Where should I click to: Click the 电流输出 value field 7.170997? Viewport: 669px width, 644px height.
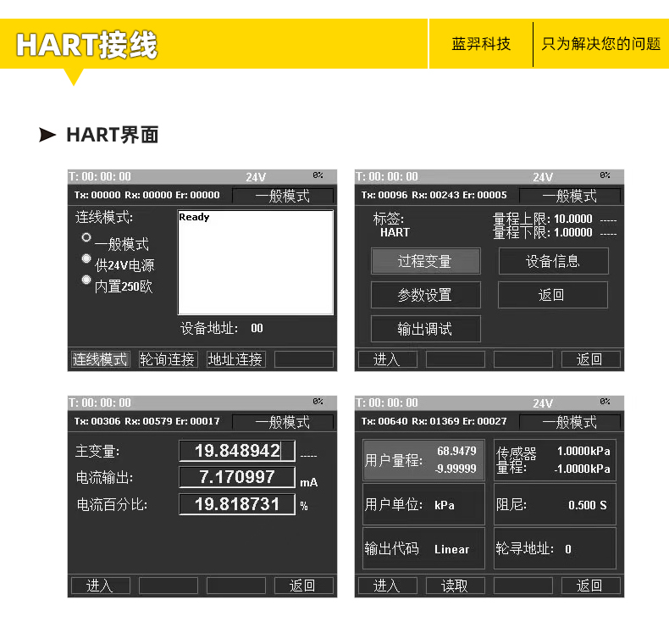[237, 477]
